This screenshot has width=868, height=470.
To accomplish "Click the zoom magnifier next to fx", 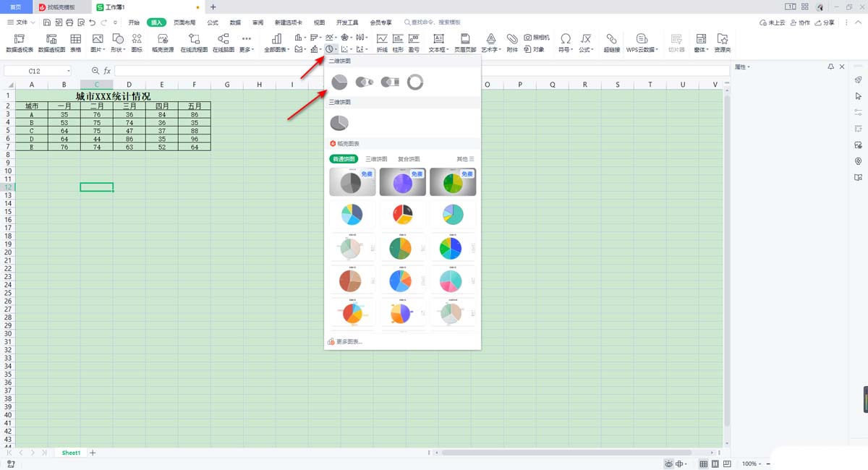I will (95, 71).
